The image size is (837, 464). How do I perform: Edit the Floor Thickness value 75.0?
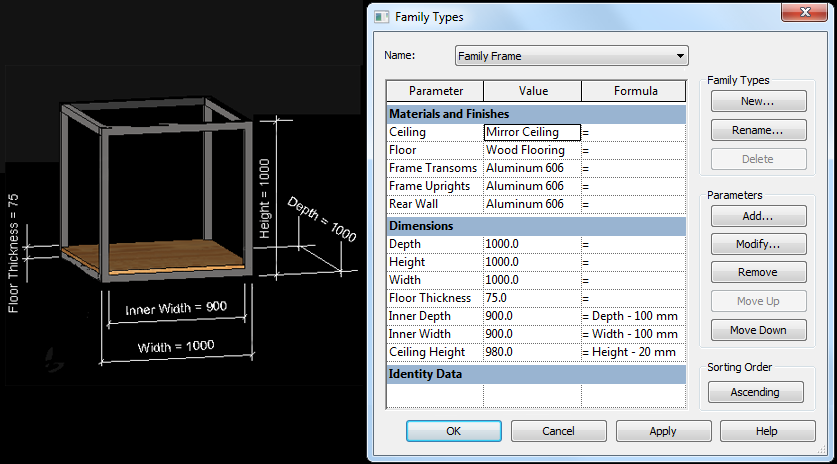pos(532,298)
